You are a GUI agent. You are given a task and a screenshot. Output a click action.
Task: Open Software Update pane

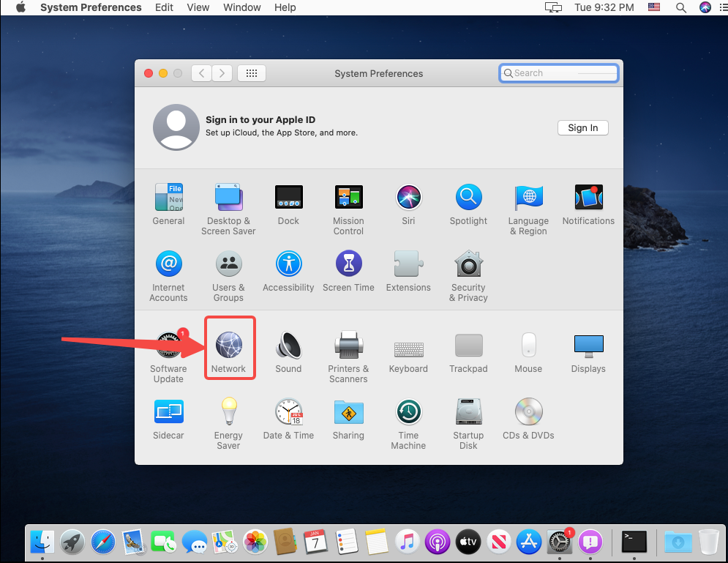[168, 357]
